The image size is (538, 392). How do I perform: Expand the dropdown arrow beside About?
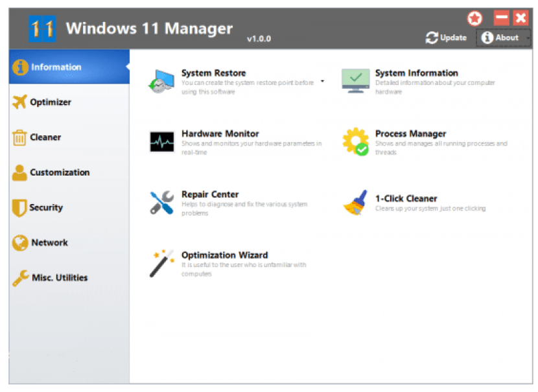528,38
